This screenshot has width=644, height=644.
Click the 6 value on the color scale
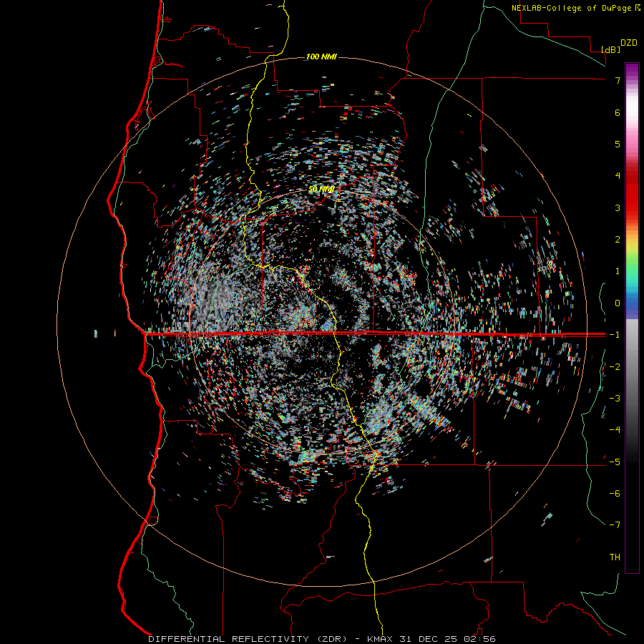[618, 112]
